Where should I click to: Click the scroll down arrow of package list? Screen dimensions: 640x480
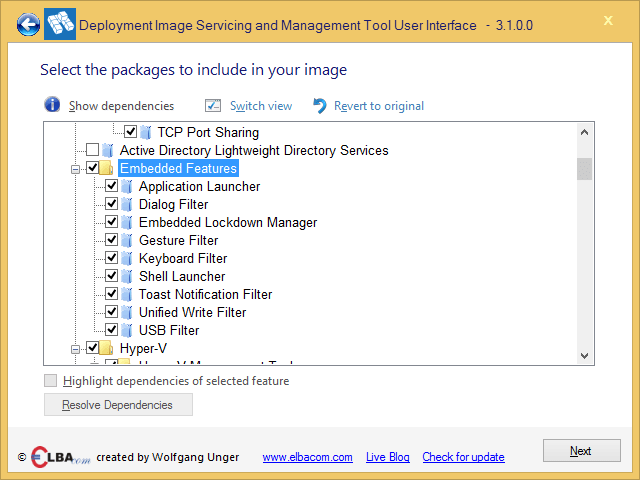[x=584, y=356]
